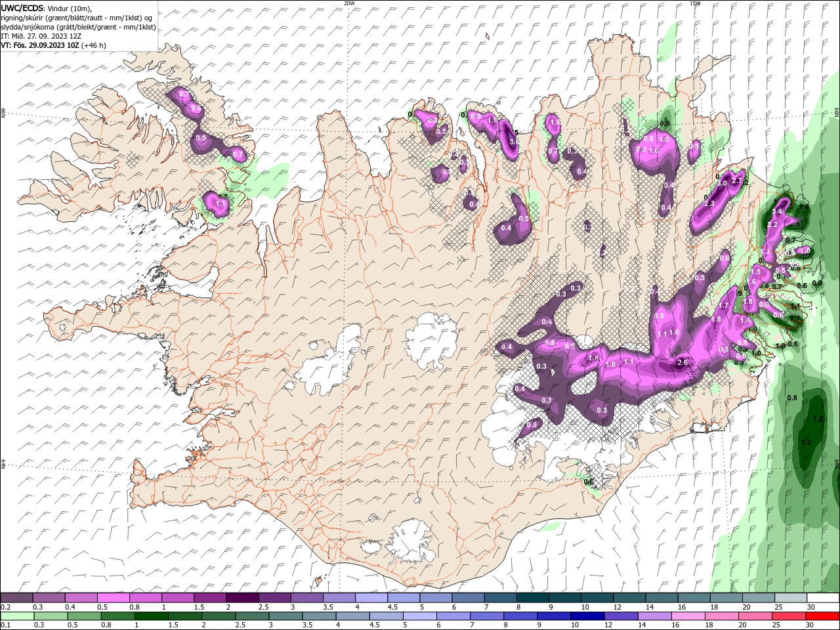Click the (+46 h) forecast offset text

coord(93,45)
